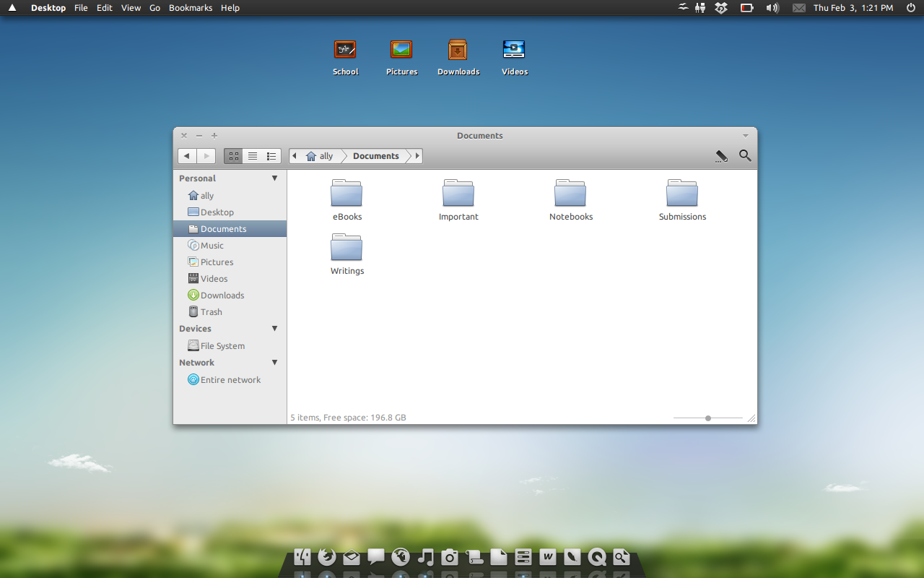Viewport: 924px width, 578px height.
Task: Select Pictures in the sidebar
Action: (230, 262)
